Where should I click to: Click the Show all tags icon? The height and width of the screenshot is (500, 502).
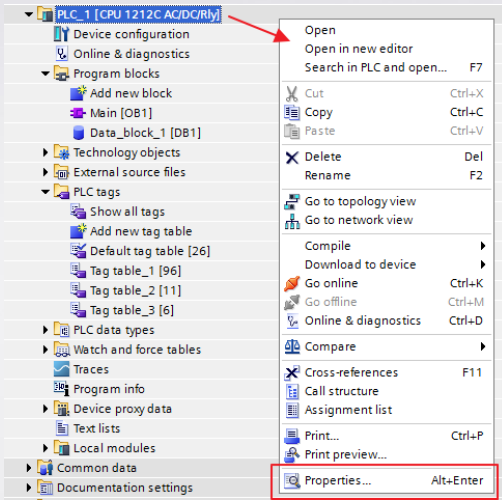[x=78, y=211]
